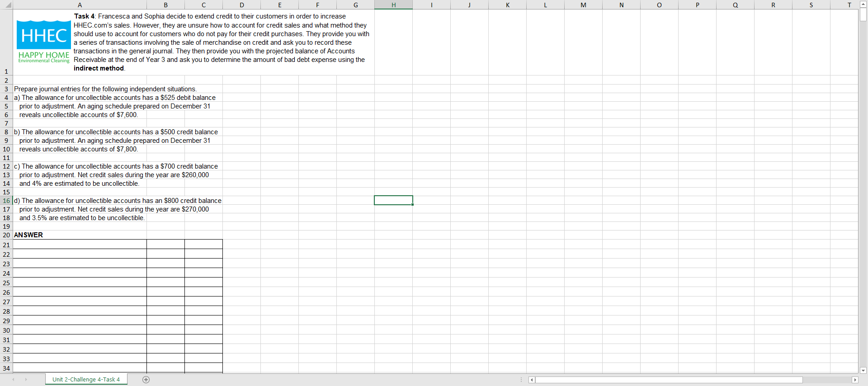Click horizontal scrollbar right arrow
868x386 pixels.
[x=854, y=380]
